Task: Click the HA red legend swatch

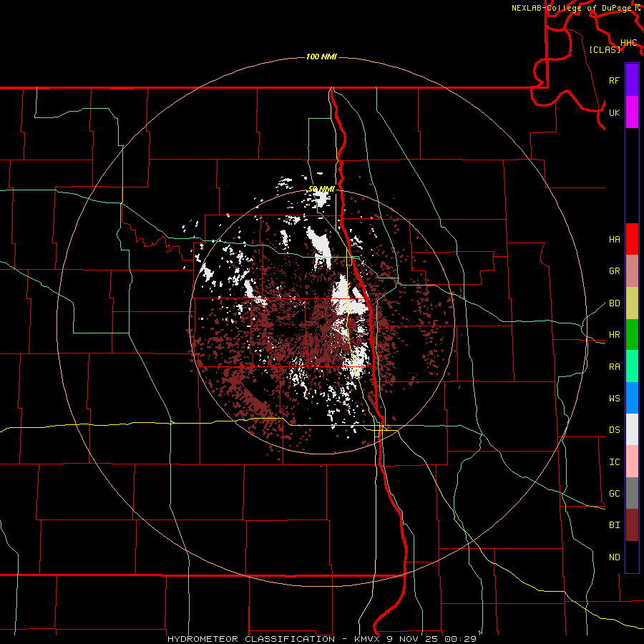Action: click(632, 239)
